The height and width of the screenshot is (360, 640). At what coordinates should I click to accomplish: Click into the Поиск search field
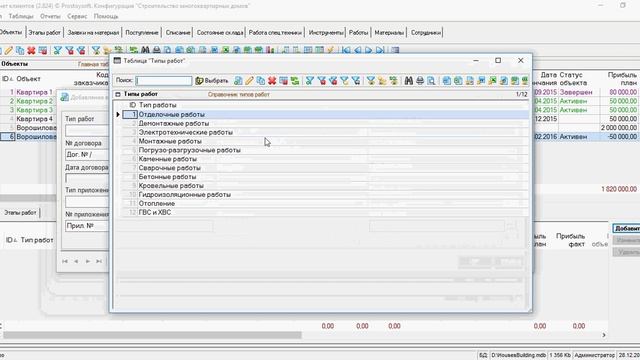coord(164,81)
